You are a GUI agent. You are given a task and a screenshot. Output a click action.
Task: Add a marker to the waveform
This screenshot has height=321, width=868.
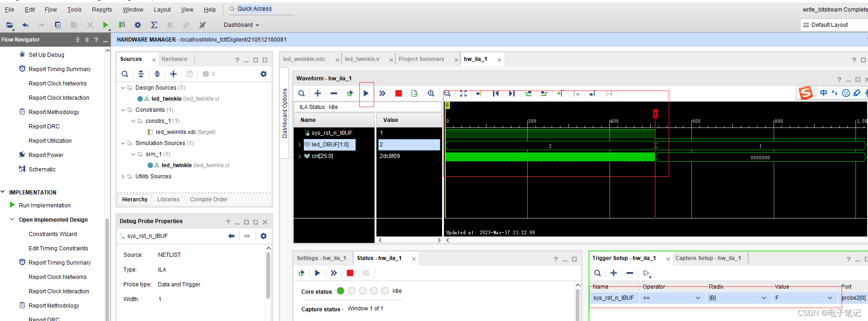tap(560, 93)
